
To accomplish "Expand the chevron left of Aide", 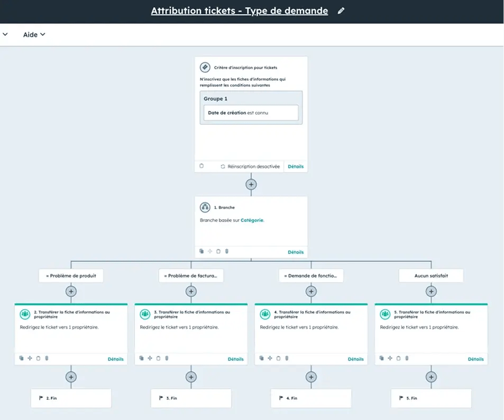I will pyautogui.click(x=5, y=34).
